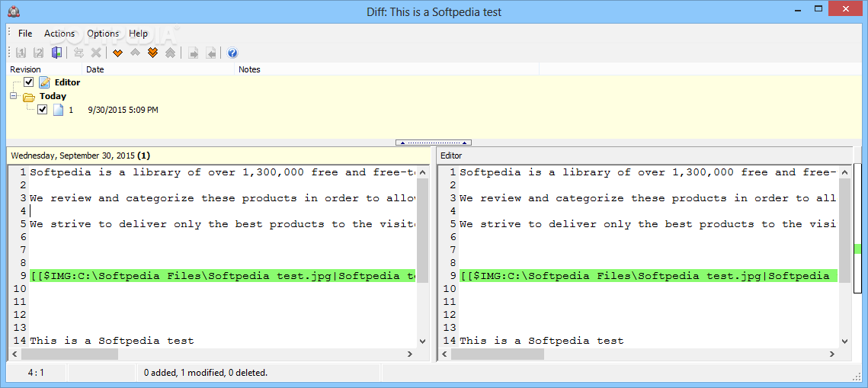Screen dimensions: 868x388
Task: Click the menu bar drag grip handle
Action: tap(9, 34)
